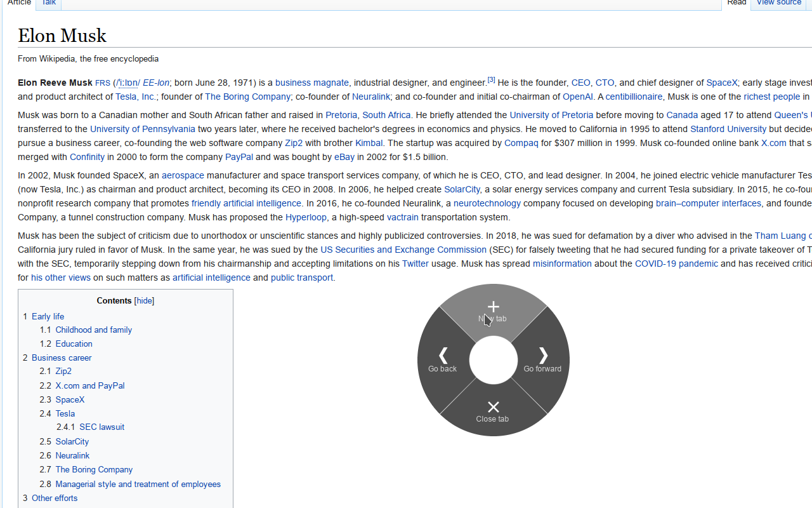This screenshot has width=812, height=508.
Task: Open citation footnote [3]
Action: click(x=491, y=80)
